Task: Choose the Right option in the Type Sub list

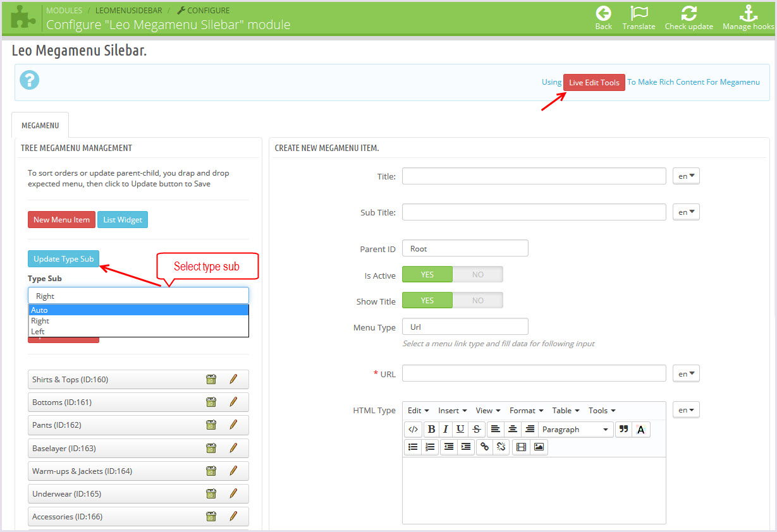Action: 138,321
